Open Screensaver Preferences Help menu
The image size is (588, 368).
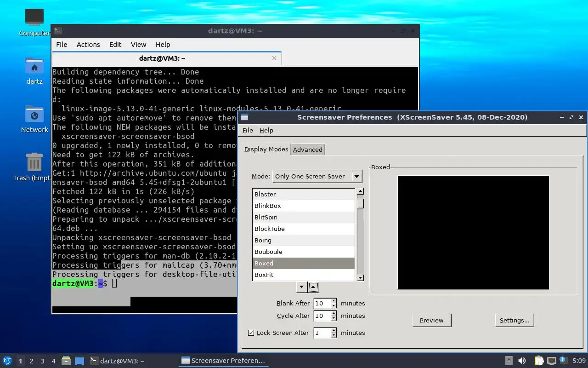[266, 131]
